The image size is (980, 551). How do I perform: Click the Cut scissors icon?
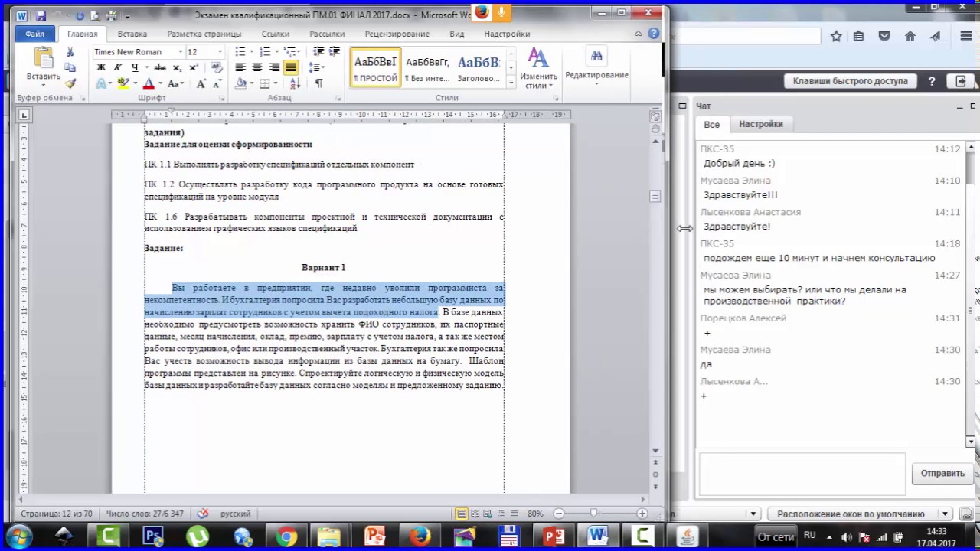70,52
